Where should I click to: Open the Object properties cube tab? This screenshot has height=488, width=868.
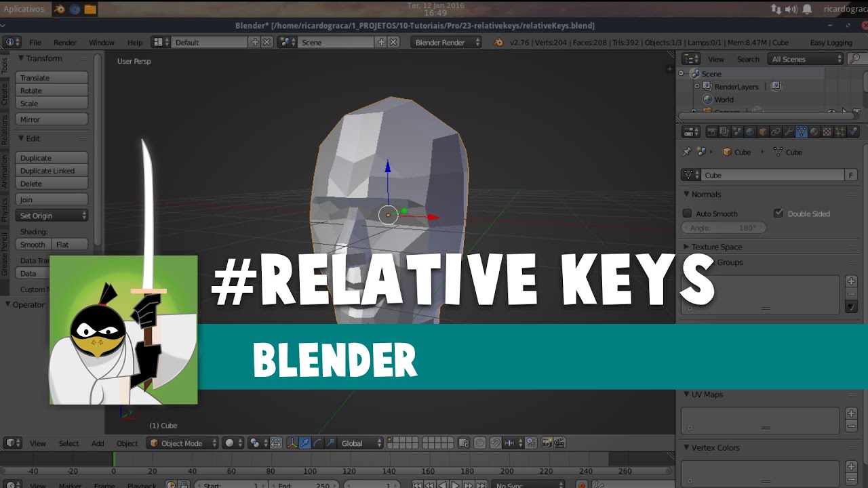(x=763, y=132)
